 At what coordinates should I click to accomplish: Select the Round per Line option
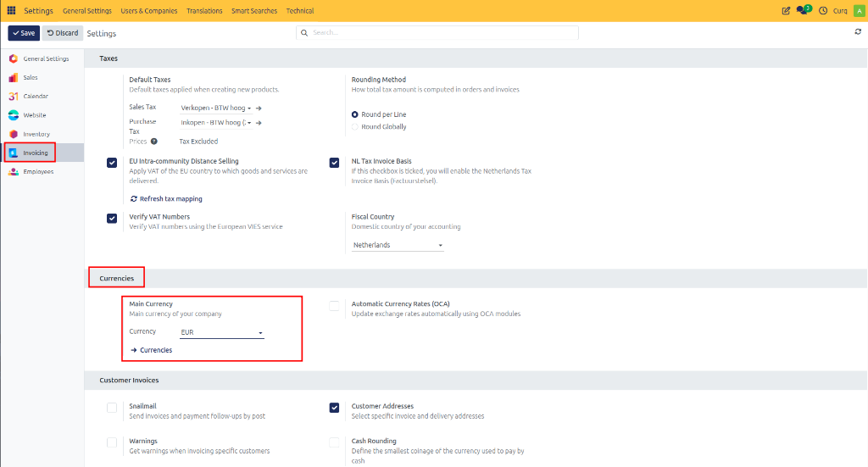[355, 114]
